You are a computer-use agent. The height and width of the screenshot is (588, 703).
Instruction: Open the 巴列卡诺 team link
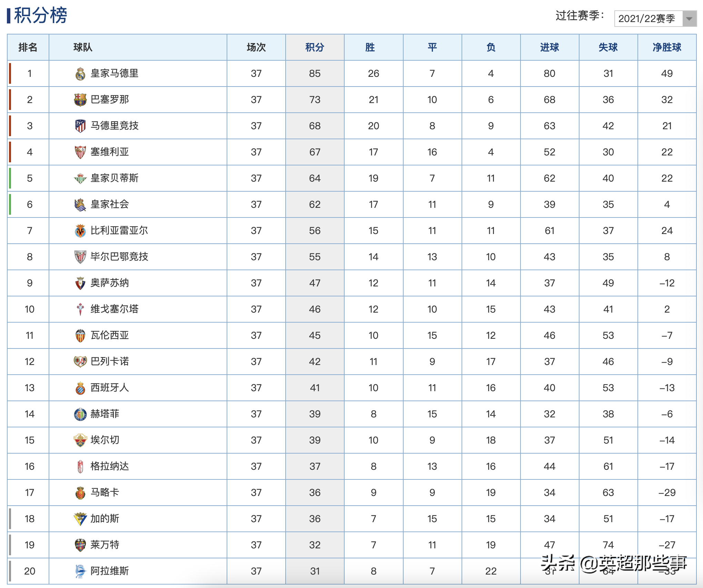click(110, 362)
